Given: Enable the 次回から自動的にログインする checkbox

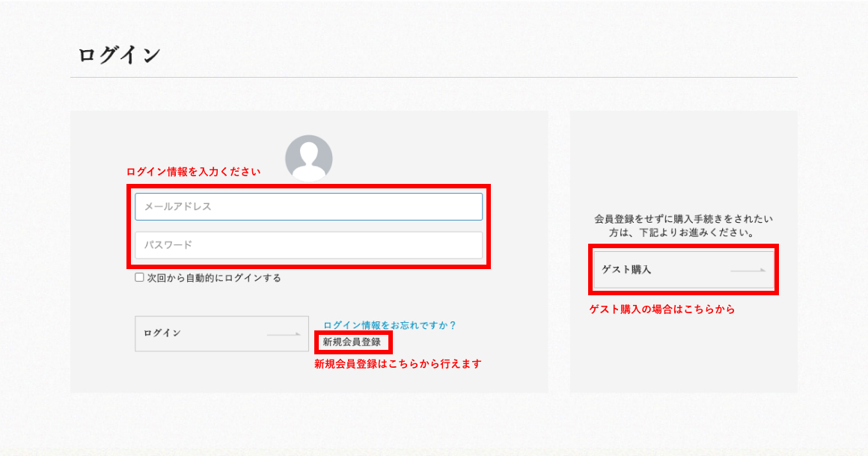Looking at the screenshot, I should (x=139, y=277).
